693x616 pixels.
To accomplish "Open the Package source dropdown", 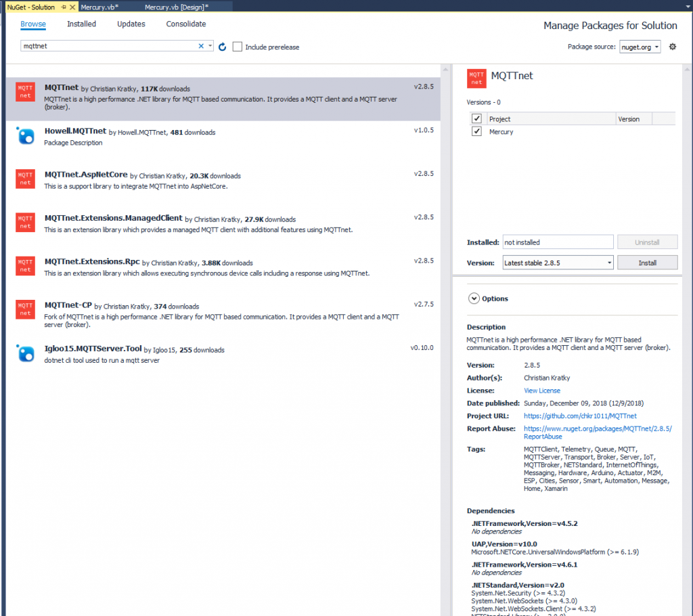I will point(640,47).
